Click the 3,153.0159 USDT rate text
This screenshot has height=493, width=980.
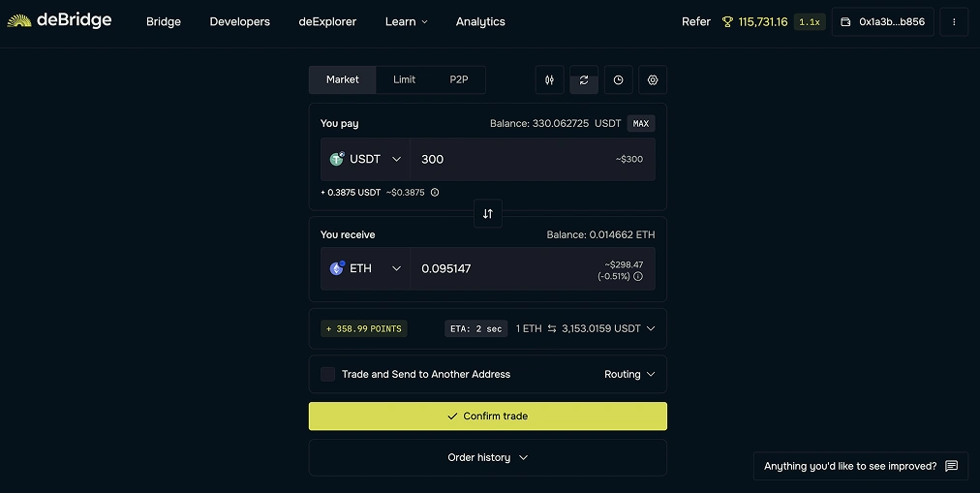coord(601,328)
